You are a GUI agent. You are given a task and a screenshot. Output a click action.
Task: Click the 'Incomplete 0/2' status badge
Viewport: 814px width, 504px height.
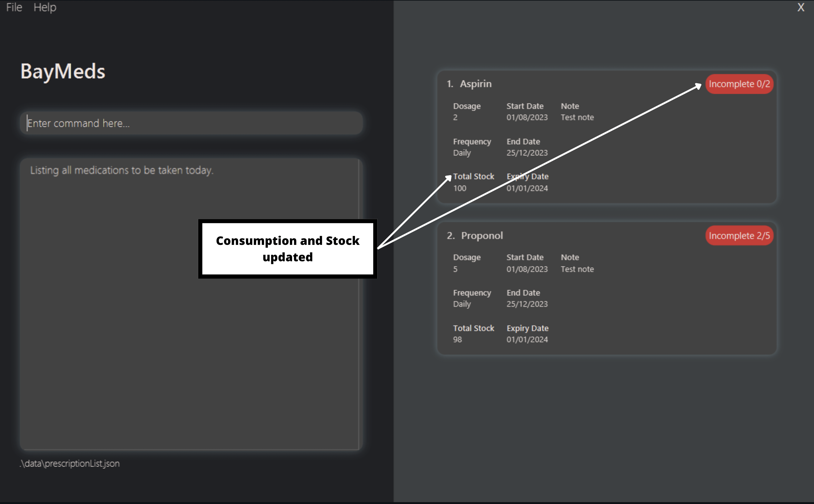(x=739, y=84)
